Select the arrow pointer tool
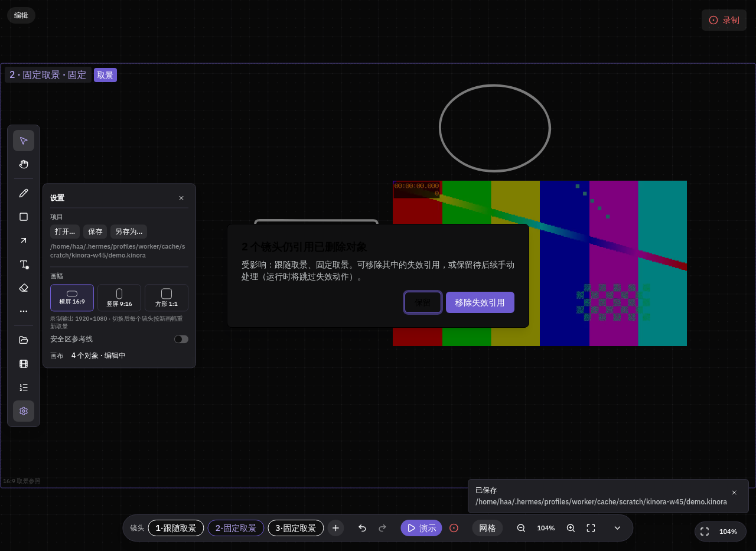756x551 pixels. pyautogui.click(x=24, y=141)
